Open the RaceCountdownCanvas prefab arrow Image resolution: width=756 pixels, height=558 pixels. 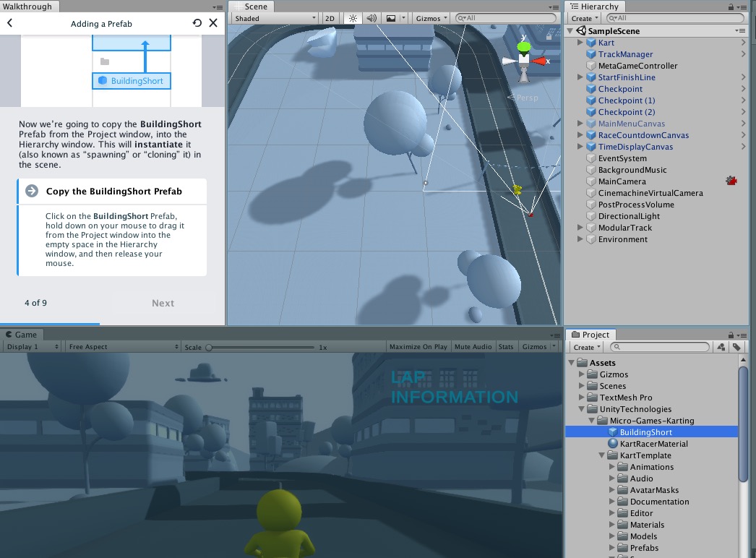click(x=743, y=135)
